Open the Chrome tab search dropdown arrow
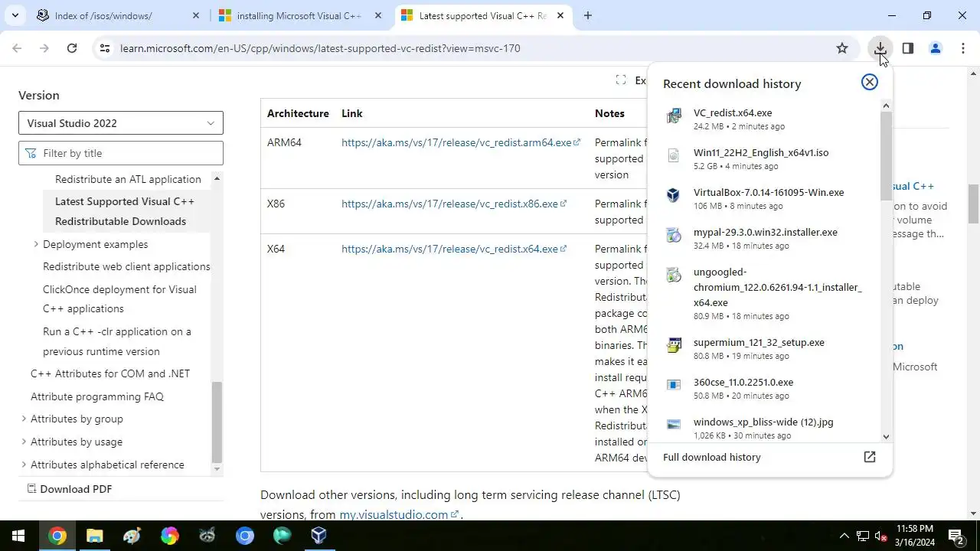 15,15
